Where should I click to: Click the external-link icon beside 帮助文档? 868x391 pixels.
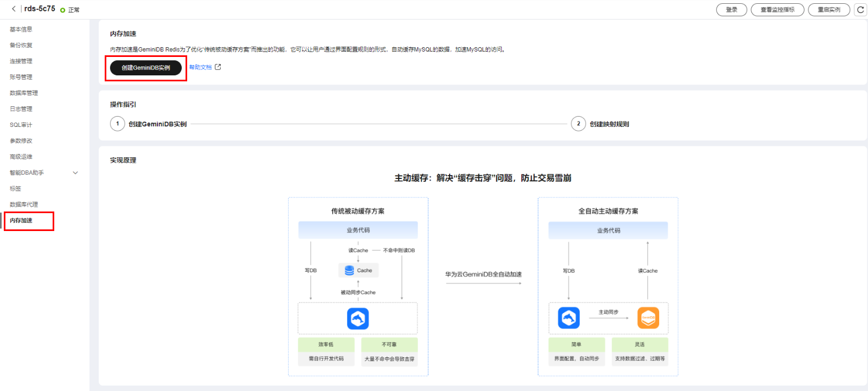[x=218, y=67]
